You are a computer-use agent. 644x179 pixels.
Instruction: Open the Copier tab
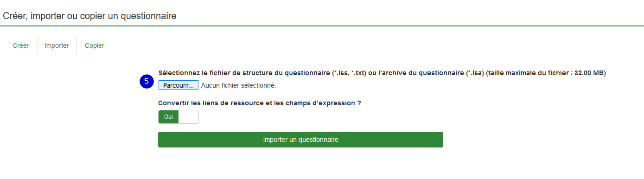95,45
